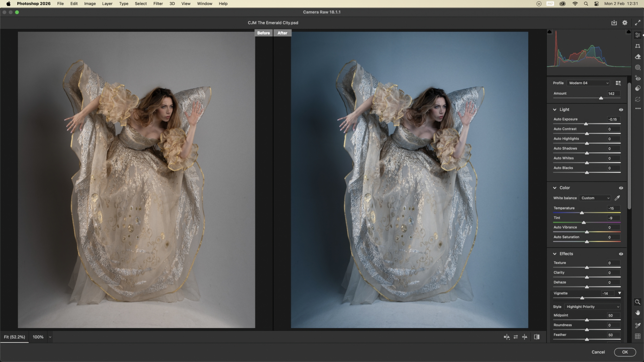Click the Temperature slider handle
The image size is (644, 362).
[x=582, y=213]
